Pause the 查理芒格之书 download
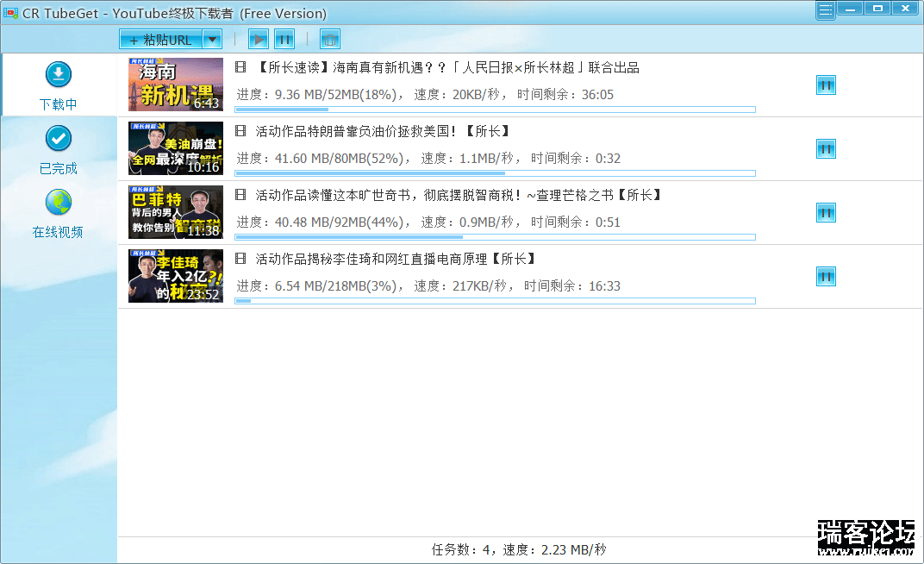Screen dimensions: 924x564 [826, 213]
